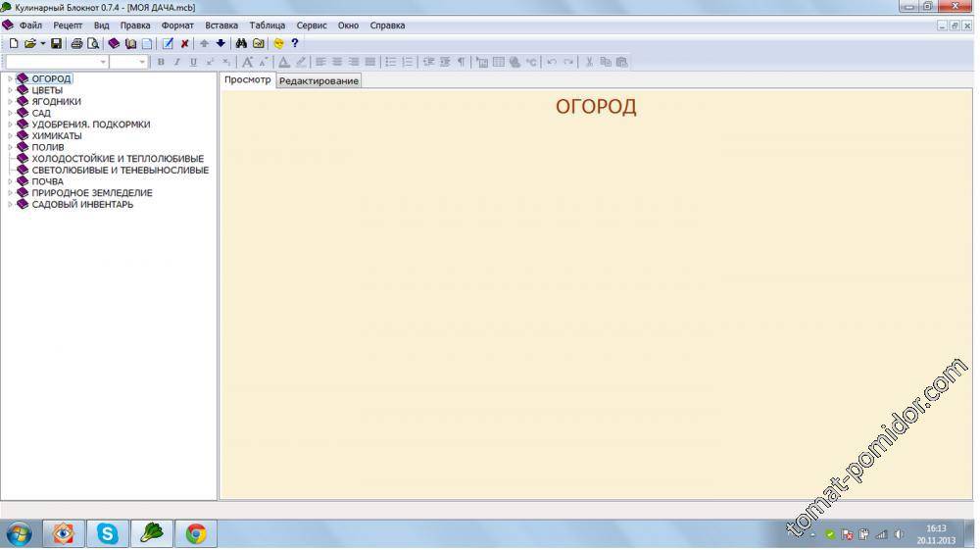The image size is (980, 550).
Task: Click the red X delete icon
Action: 184,43
